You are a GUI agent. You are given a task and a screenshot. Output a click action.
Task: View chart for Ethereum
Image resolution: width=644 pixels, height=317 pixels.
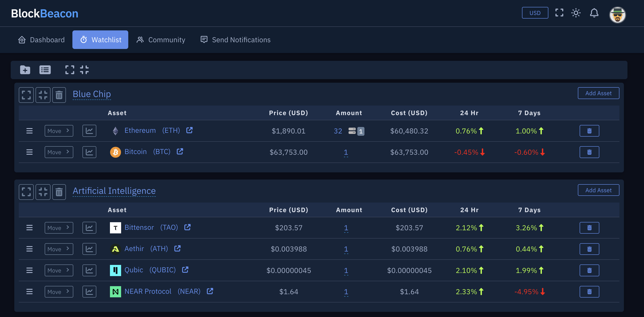click(x=89, y=131)
